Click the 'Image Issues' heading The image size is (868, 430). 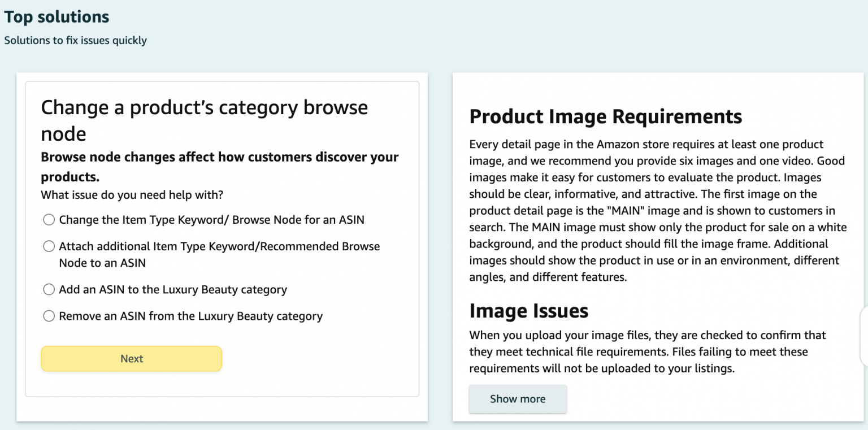(528, 310)
